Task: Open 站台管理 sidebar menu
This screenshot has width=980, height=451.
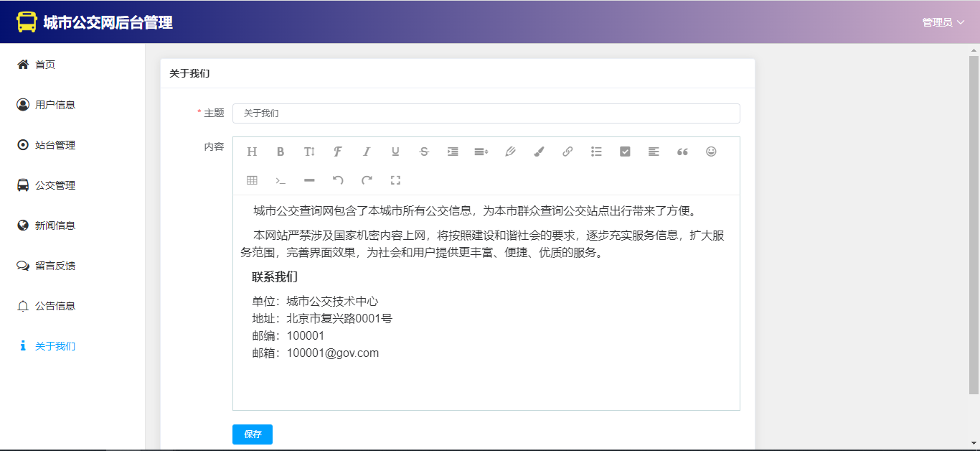Action: pos(72,145)
